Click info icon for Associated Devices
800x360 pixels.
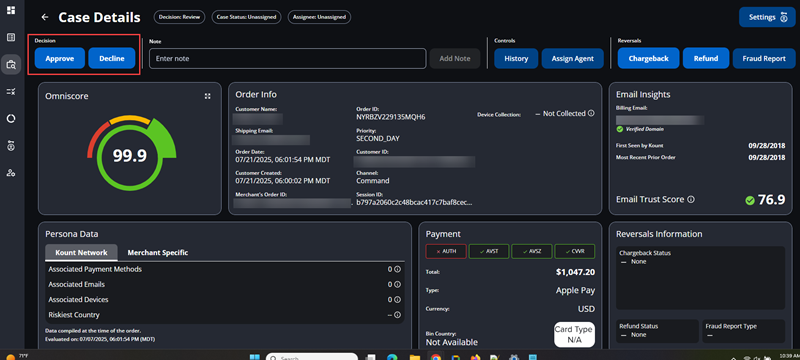[397, 300]
